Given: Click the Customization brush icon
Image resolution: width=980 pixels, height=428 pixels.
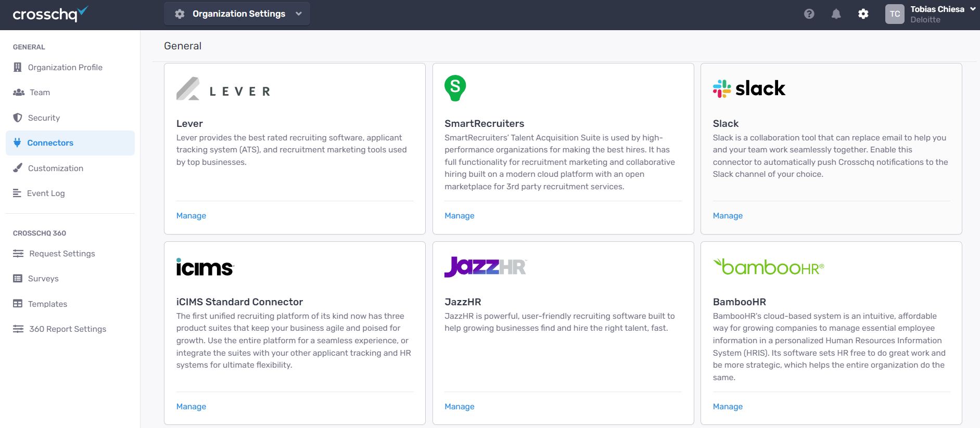Looking at the screenshot, I should [x=18, y=168].
